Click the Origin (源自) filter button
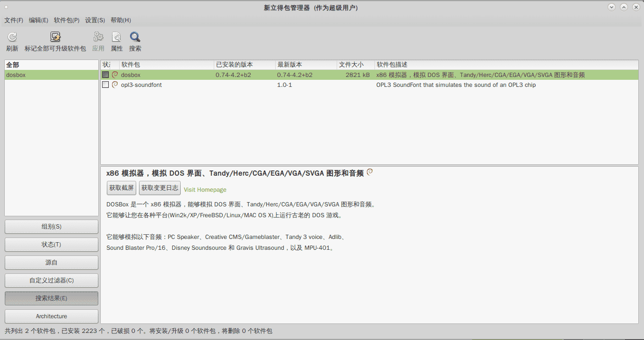Viewport: 644px width, 340px height. click(x=52, y=263)
